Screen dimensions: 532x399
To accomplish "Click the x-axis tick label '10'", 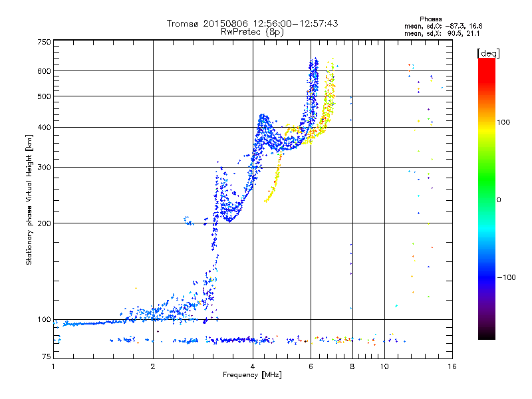I will (x=384, y=366).
